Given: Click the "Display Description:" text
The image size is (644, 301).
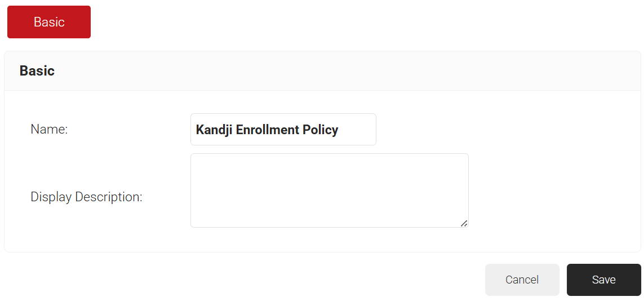Looking at the screenshot, I should 86,197.
